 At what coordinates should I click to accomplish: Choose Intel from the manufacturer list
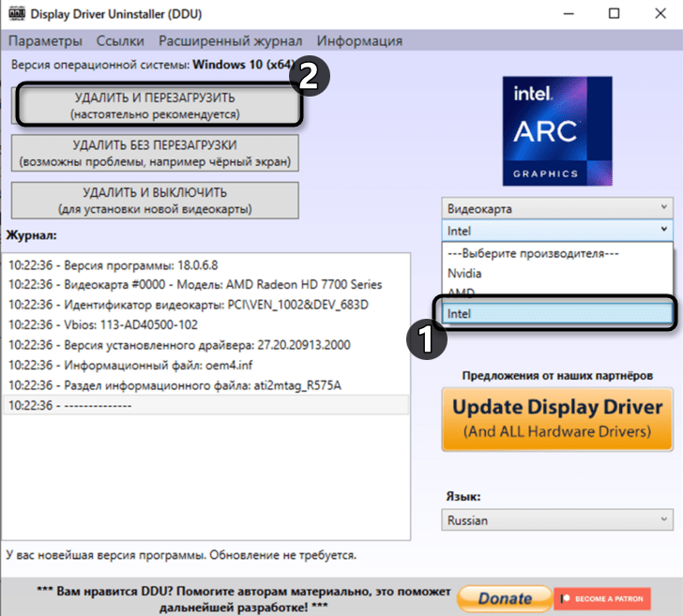557,313
